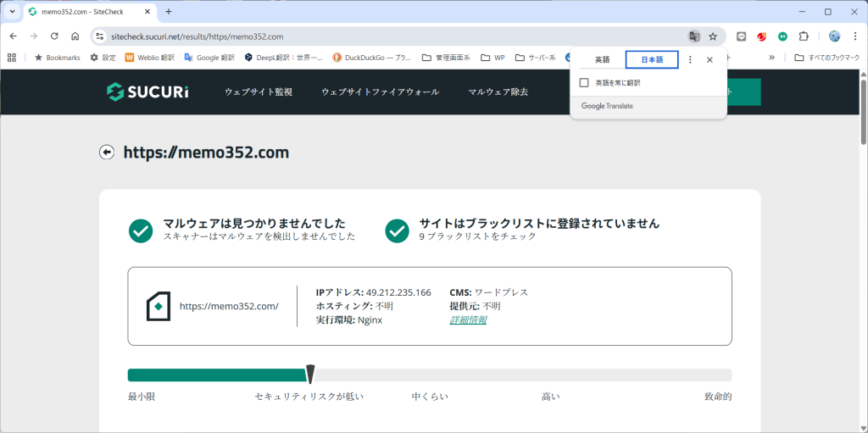
Task: Enable the 英語を常に翻訳 checkbox
Action: tap(584, 83)
